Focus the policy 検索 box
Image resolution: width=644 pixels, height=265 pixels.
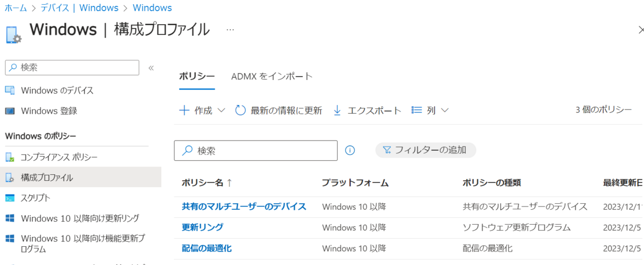pos(256,150)
